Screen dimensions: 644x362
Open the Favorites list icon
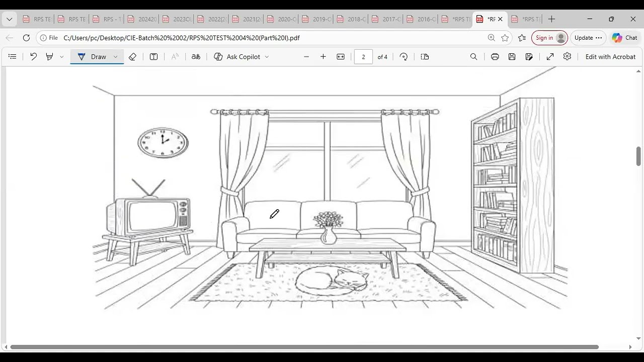(x=522, y=38)
